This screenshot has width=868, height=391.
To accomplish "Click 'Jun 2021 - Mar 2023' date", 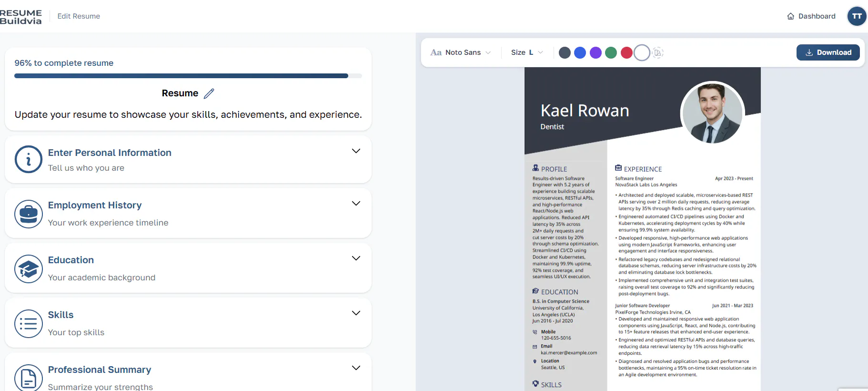I will pos(732,306).
